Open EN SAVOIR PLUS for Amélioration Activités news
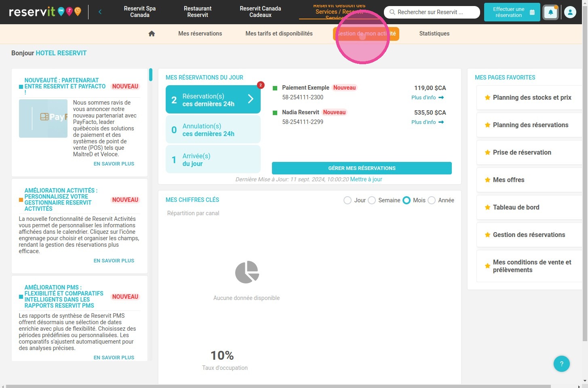 pos(114,260)
